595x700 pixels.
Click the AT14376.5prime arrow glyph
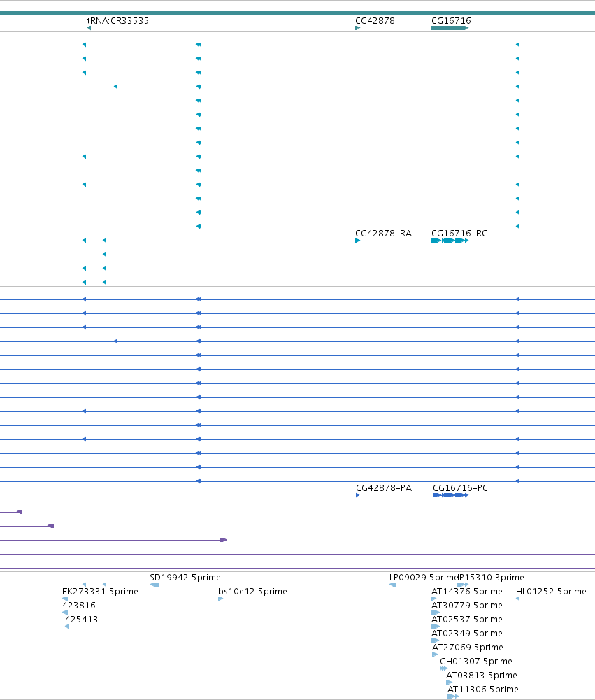[x=434, y=599]
